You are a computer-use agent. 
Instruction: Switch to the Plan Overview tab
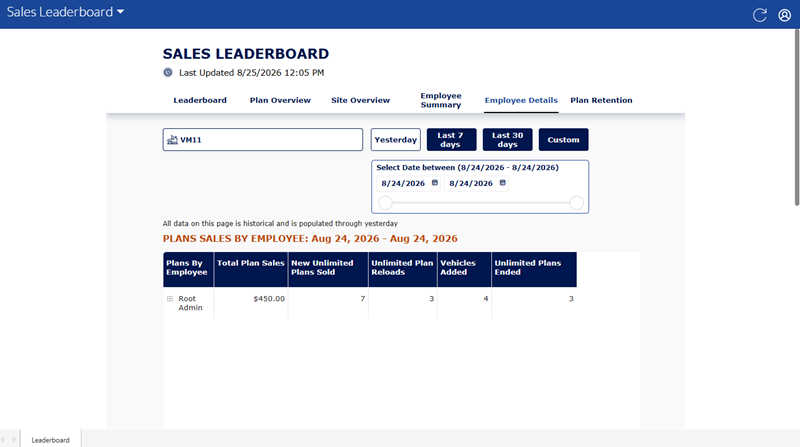(280, 100)
